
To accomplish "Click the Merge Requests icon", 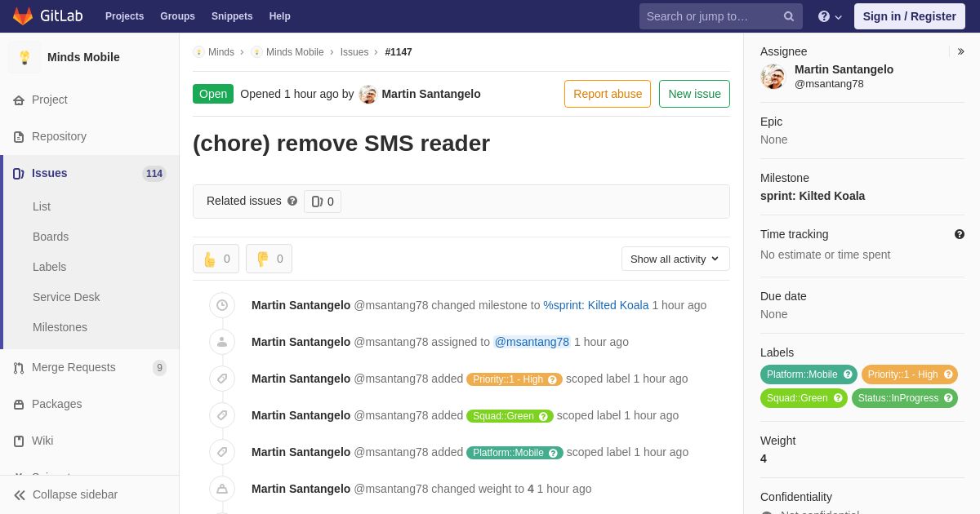I will coord(19,368).
